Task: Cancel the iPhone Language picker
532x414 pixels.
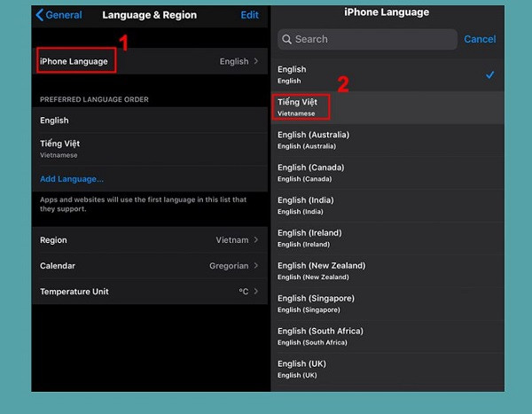Action: pos(480,39)
